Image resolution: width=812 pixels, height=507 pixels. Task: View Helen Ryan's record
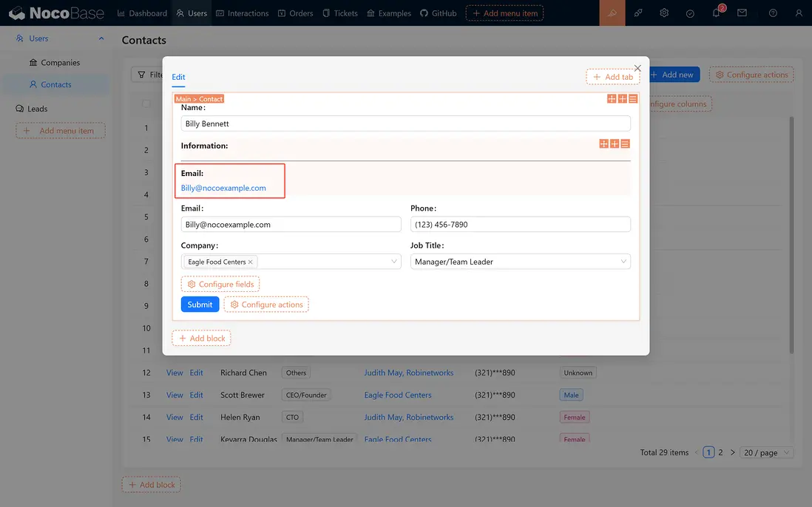tap(175, 417)
